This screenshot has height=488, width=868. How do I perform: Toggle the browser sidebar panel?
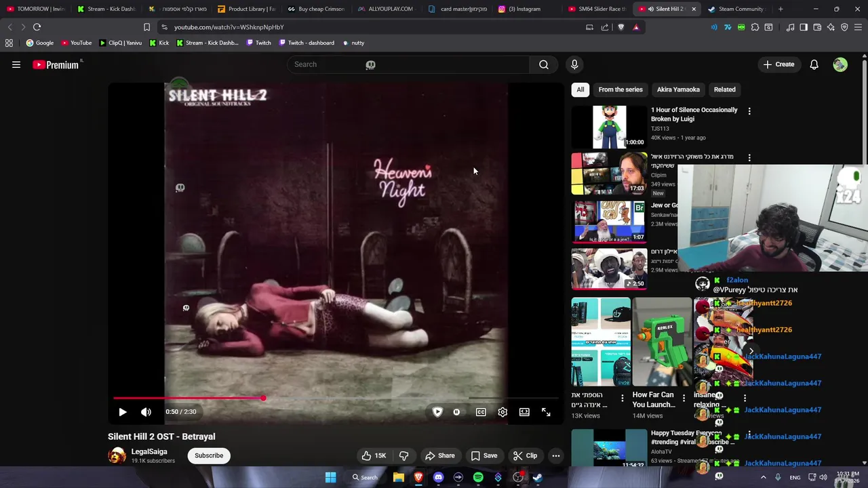point(804,27)
